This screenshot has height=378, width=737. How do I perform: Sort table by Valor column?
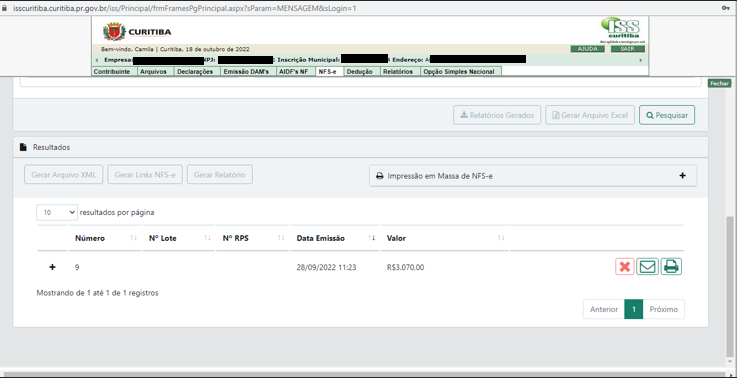445,238
